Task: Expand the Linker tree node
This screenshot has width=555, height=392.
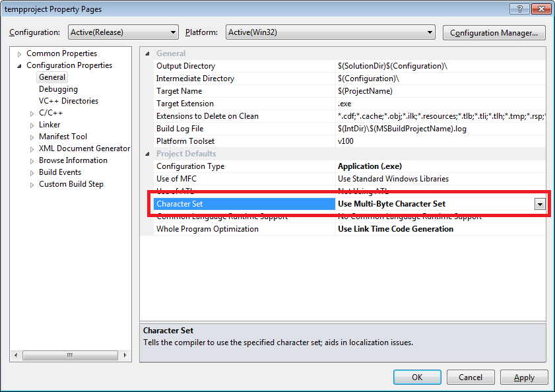Action: tap(32, 125)
